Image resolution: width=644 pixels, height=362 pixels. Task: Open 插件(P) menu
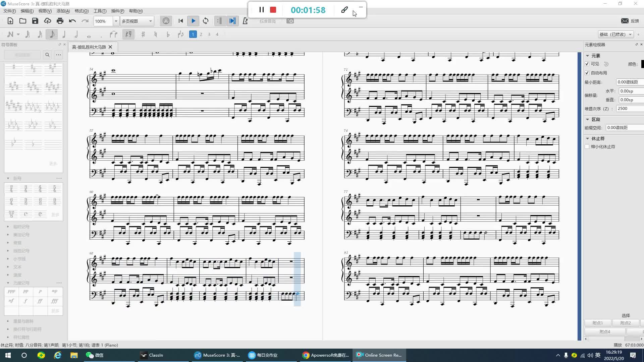[x=117, y=11]
